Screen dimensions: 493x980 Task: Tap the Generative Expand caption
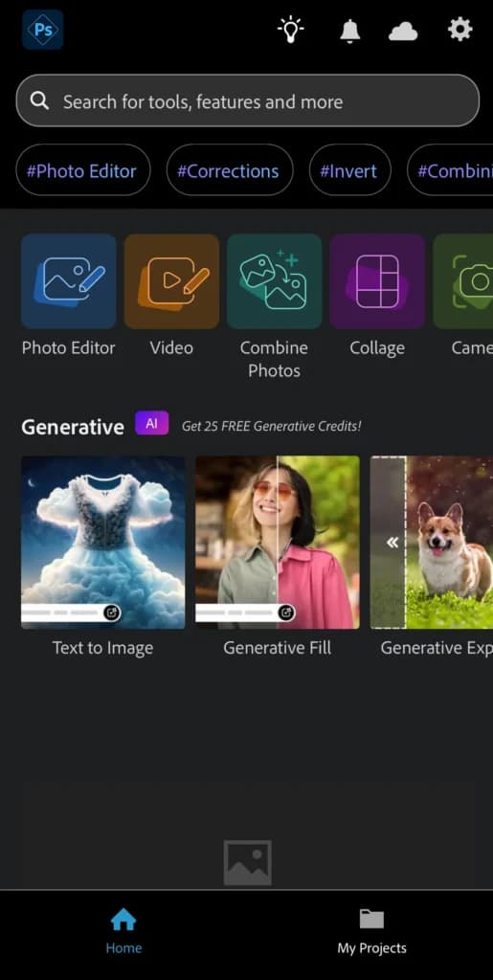437,648
